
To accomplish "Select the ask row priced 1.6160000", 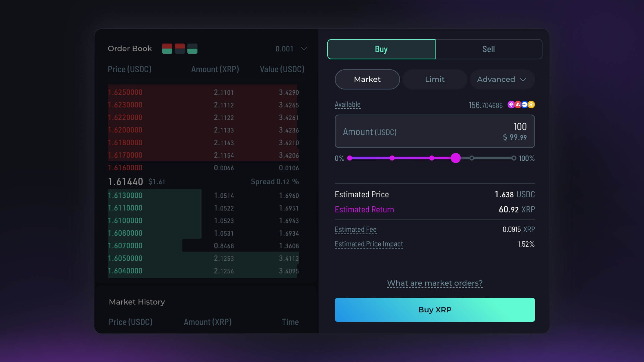I will tap(203, 168).
